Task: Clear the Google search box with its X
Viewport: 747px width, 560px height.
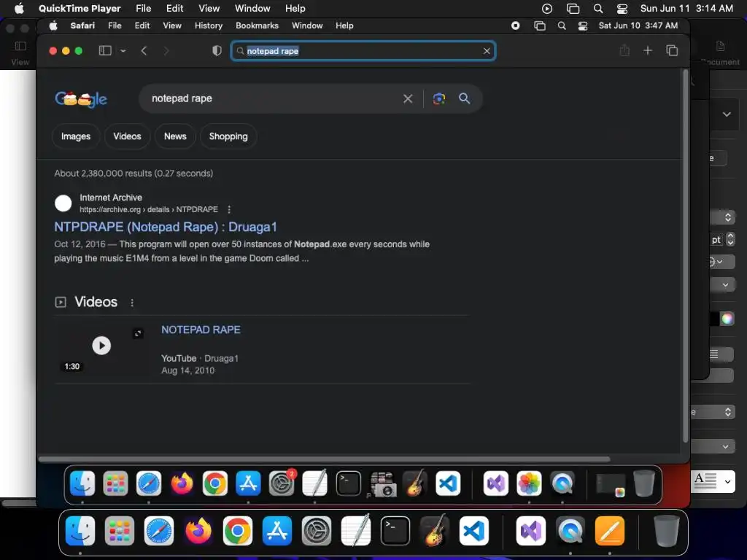Action: pyautogui.click(x=408, y=98)
